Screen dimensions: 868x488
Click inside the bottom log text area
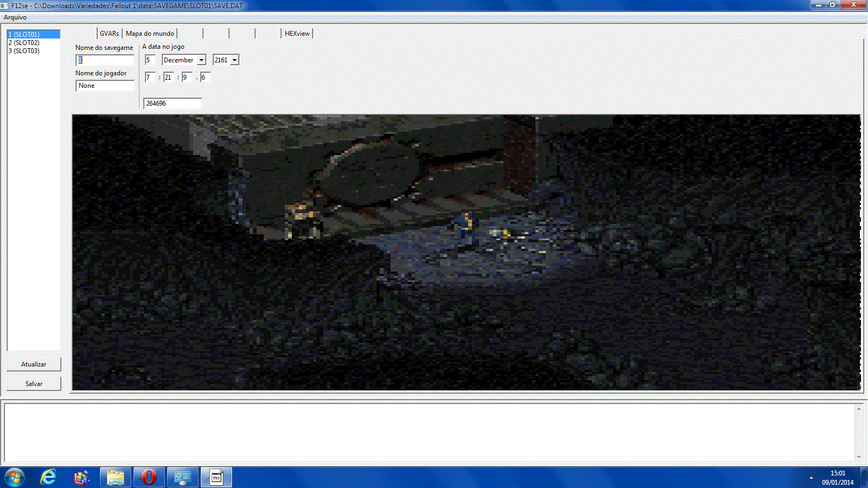[x=429, y=432]
